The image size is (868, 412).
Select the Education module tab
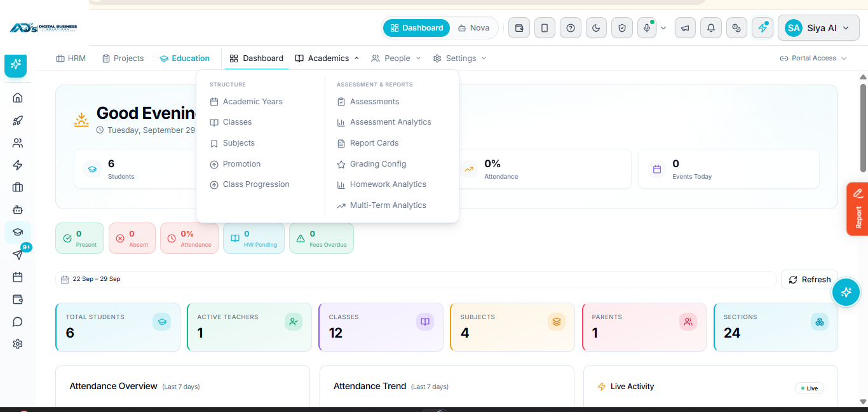coord(184,58)
